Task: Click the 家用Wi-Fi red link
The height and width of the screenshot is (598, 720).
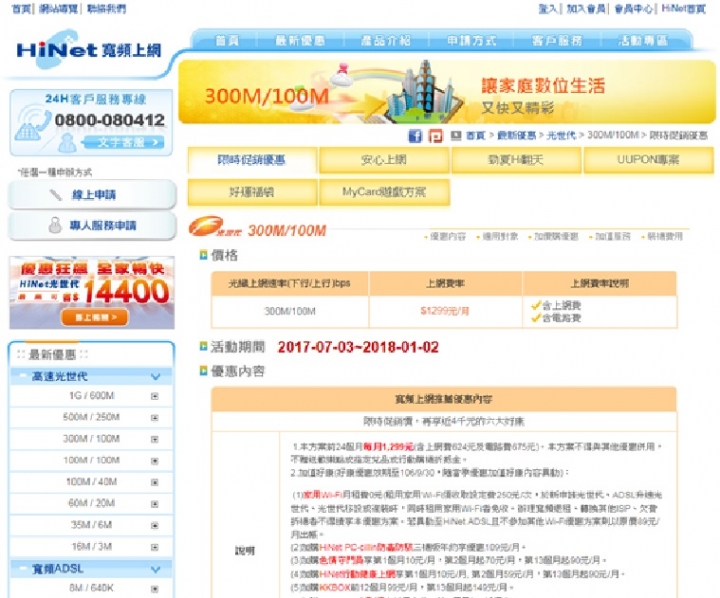Action: [x=323, y=495]
